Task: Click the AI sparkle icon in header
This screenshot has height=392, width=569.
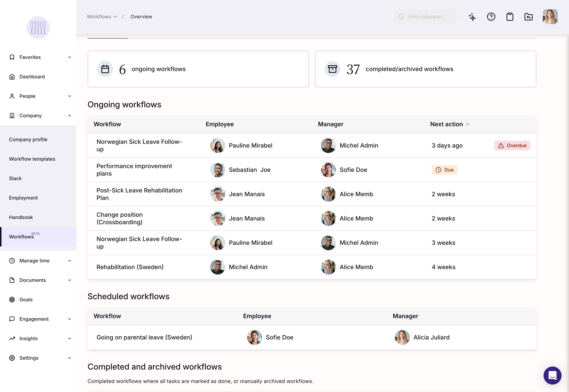Action: [x=472, y=17]
